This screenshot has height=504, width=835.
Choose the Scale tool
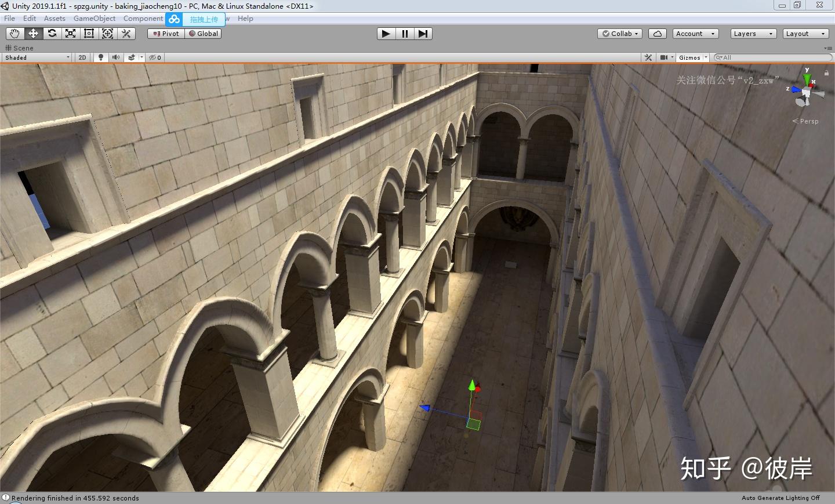71,34
